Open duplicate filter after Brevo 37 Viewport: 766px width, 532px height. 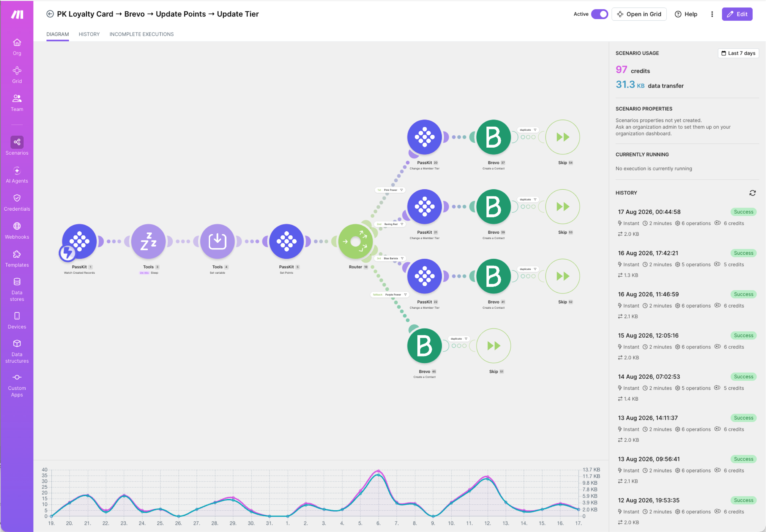(528, 130)
